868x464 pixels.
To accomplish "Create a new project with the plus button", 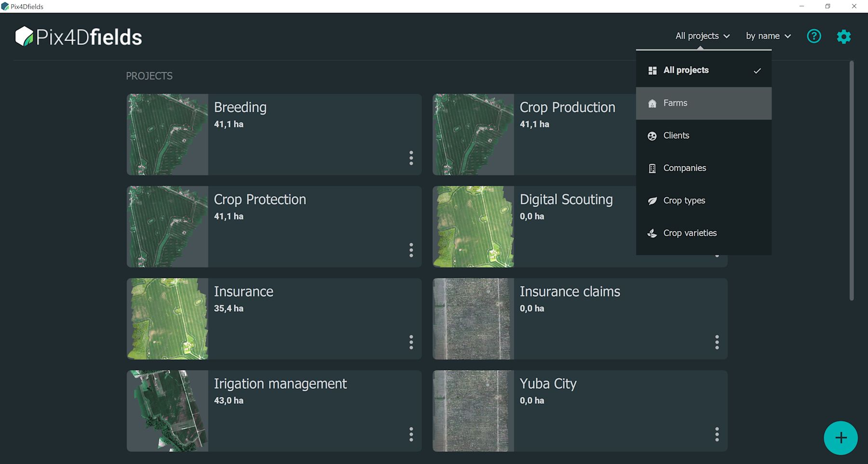I will tap(841, 437).
